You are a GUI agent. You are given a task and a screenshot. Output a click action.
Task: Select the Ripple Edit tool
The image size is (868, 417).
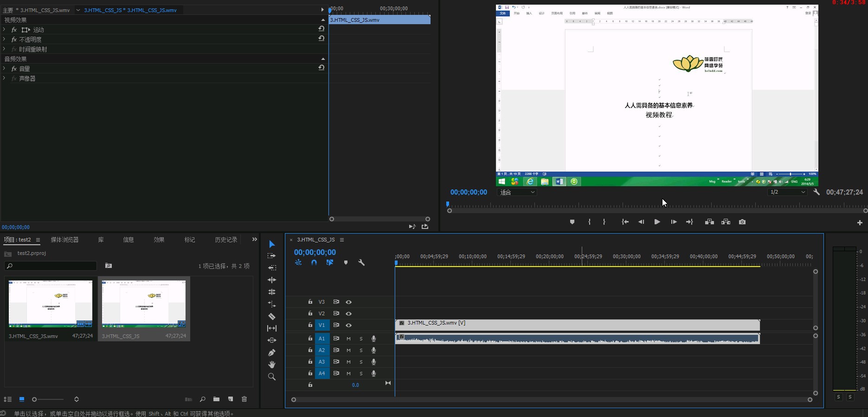click(x=272, y=280)
